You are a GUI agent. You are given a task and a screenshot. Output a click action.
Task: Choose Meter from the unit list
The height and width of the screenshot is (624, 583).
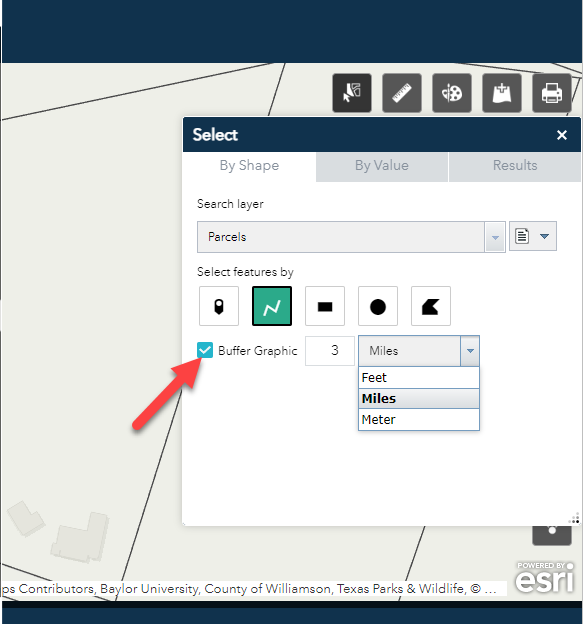point(419,419)
